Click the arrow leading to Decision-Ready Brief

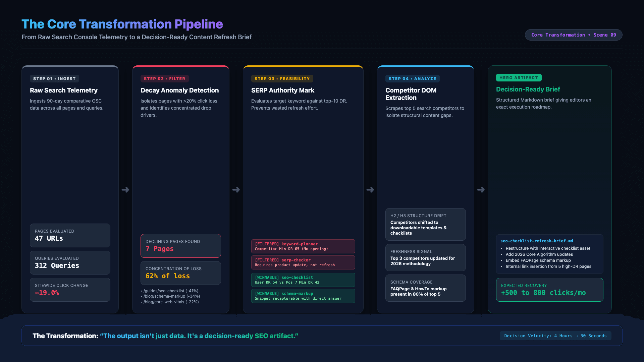click(x=481, y=190)
